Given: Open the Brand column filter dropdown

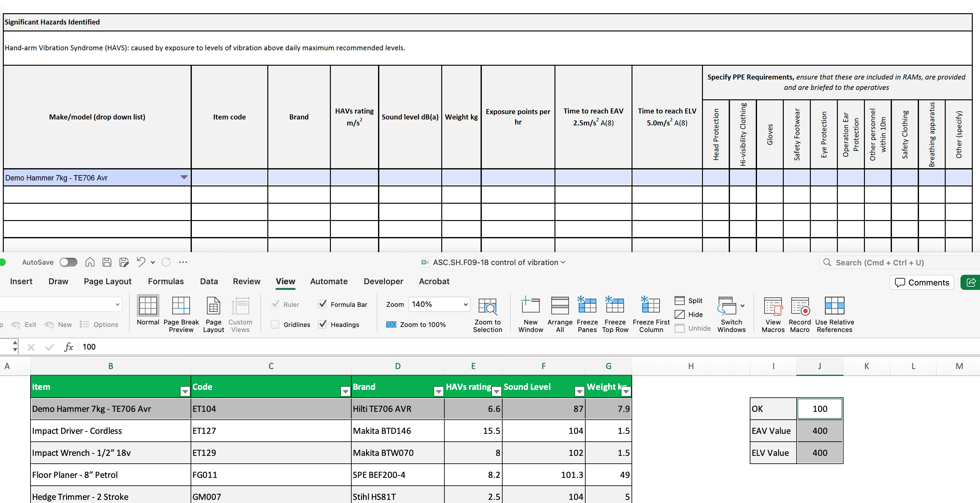Looking at the screenshot, I should pyautogui.click(x=438, y=391).
